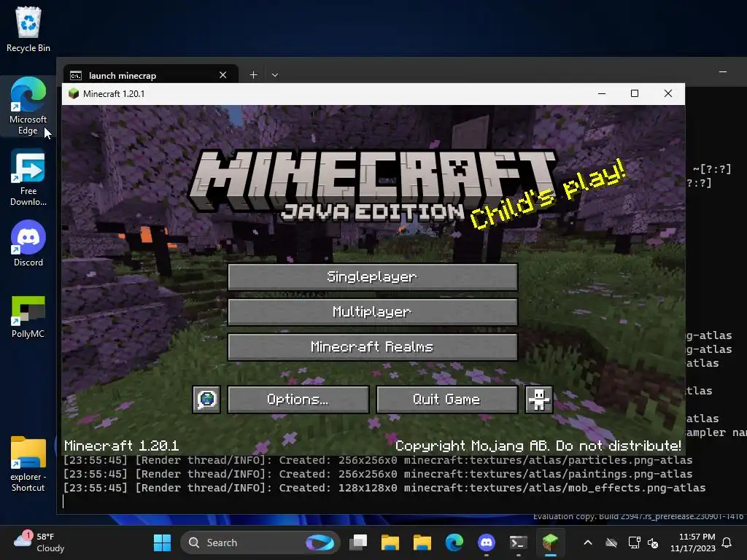Click the copyright Mojang AB text
This screenshot has height=560, width=747.
pyautogui.click(x=538, y=446)
